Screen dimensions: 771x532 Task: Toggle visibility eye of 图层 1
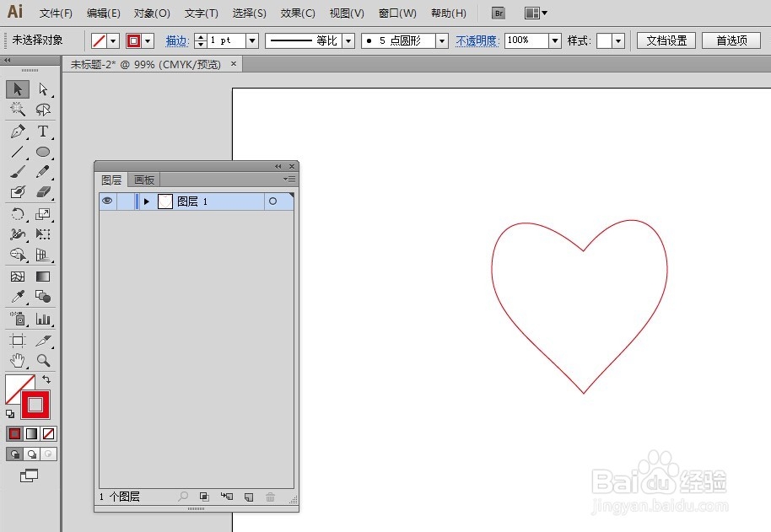[107, 201]
